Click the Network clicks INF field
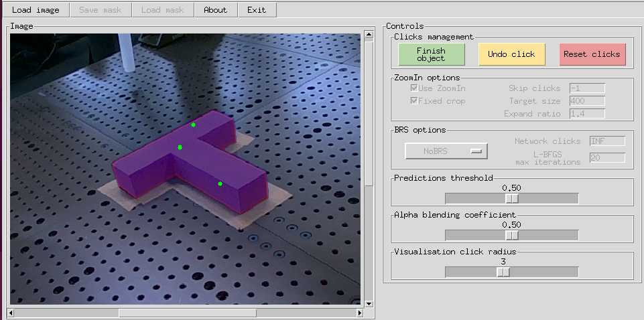The image size is (644, 320). (607, 141)
